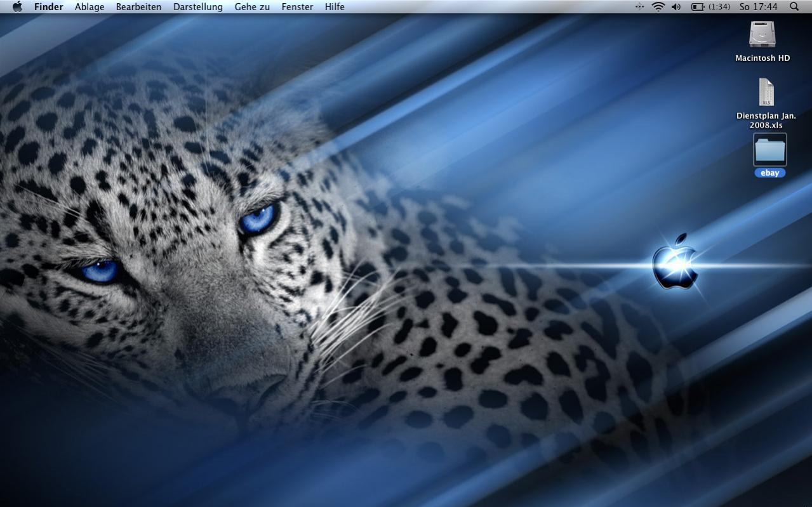Click the Bluetooth status icon
Image resolution: width=812 pixels, height=507 pixels.
tap(639, 6)
